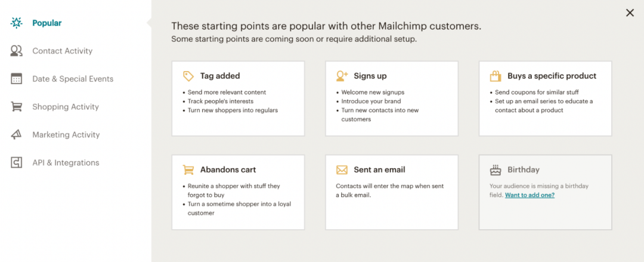Image resolution: width=644 pixels, height=262 pixels.
Task: Choose the Tag added starting point title
Action: (x=220, y=76)
